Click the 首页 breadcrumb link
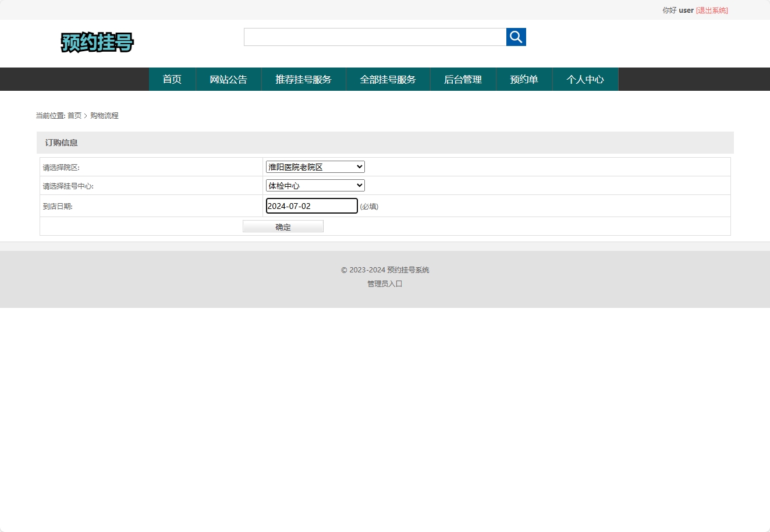770x532 pixels. click(74, 116)
